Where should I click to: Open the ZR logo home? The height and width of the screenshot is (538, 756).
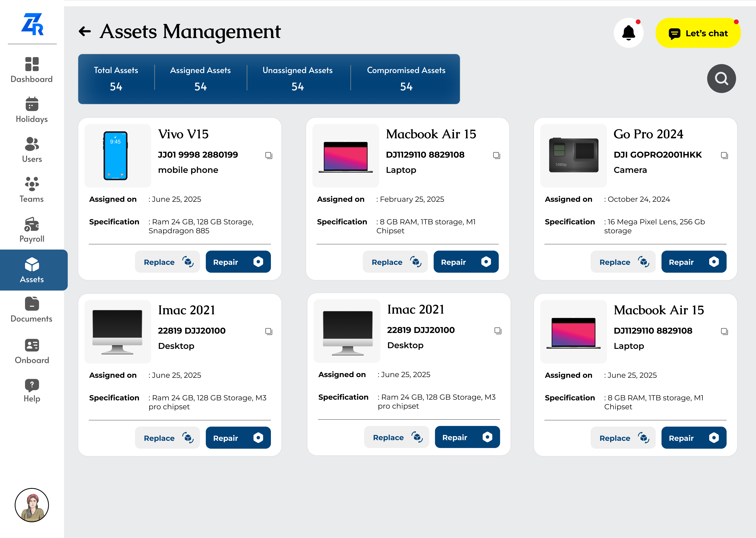pyautogui.click(x=32, y=24)
